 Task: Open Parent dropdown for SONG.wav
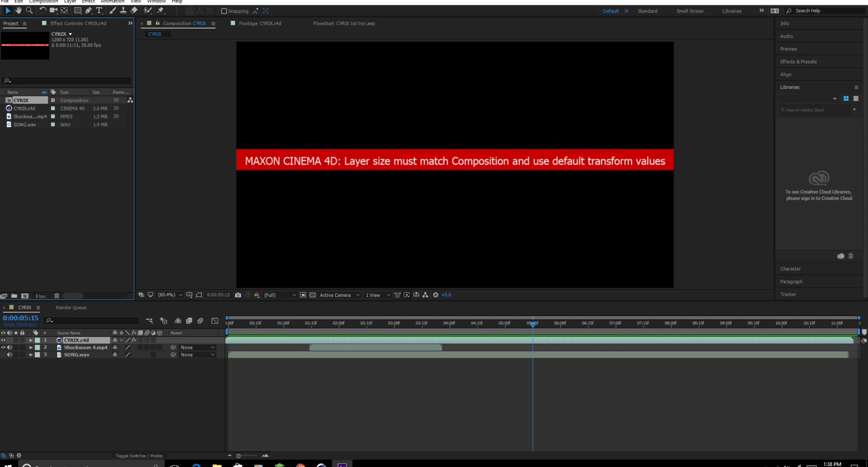(x=198, y=355)
